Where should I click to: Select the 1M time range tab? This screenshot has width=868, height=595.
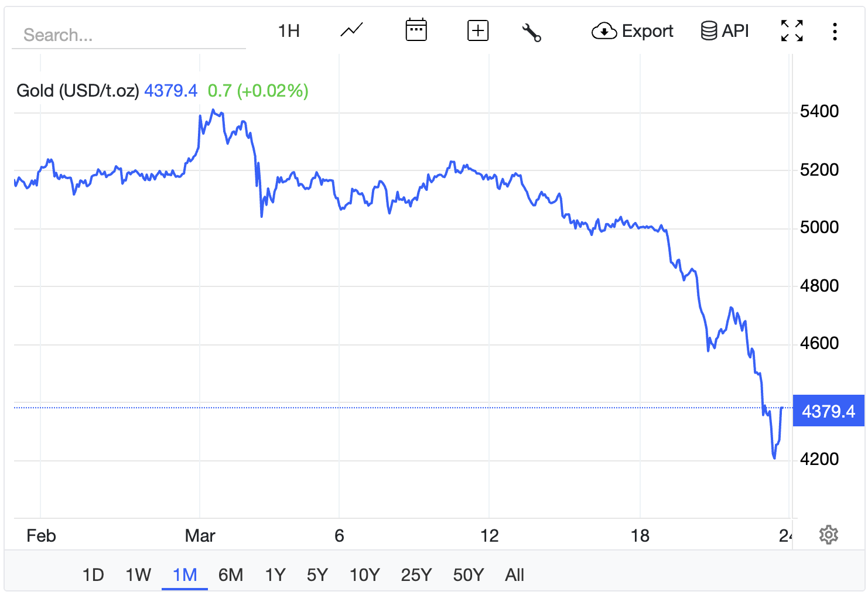185,575
